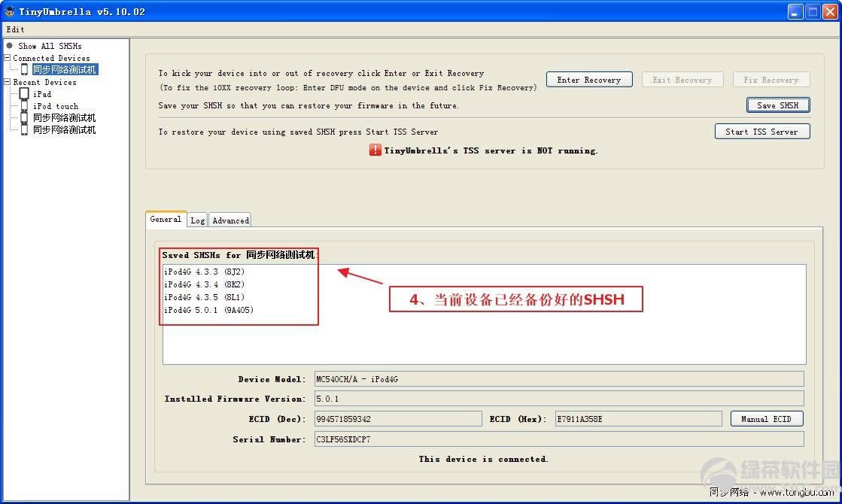
Task: Select saved SHSH iPod4G 4.3.3 (8J2)
Action: (x=203, y=272)
